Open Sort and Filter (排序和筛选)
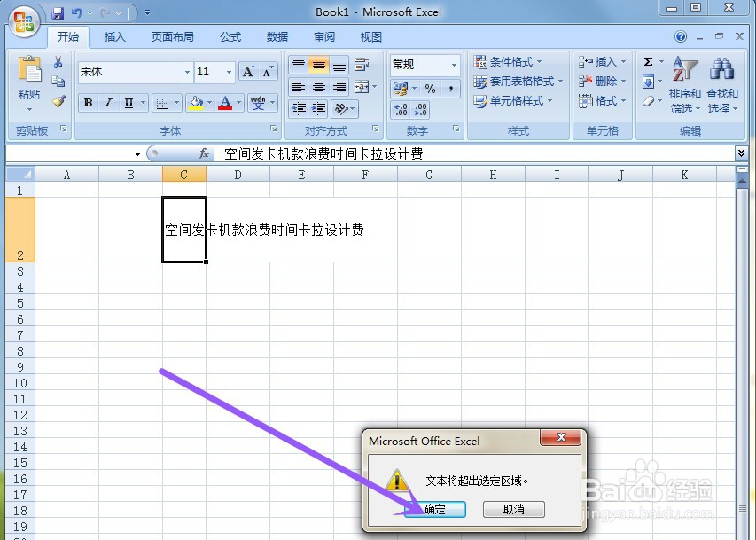The height and width of the screenshot is (540, 756). coord(684,85)
